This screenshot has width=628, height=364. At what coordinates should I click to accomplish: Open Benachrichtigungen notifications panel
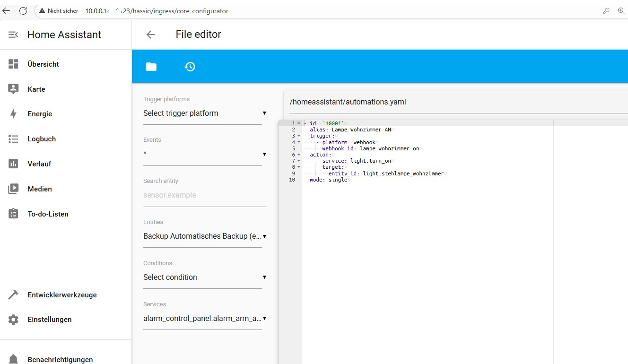(x=60, y=359)
